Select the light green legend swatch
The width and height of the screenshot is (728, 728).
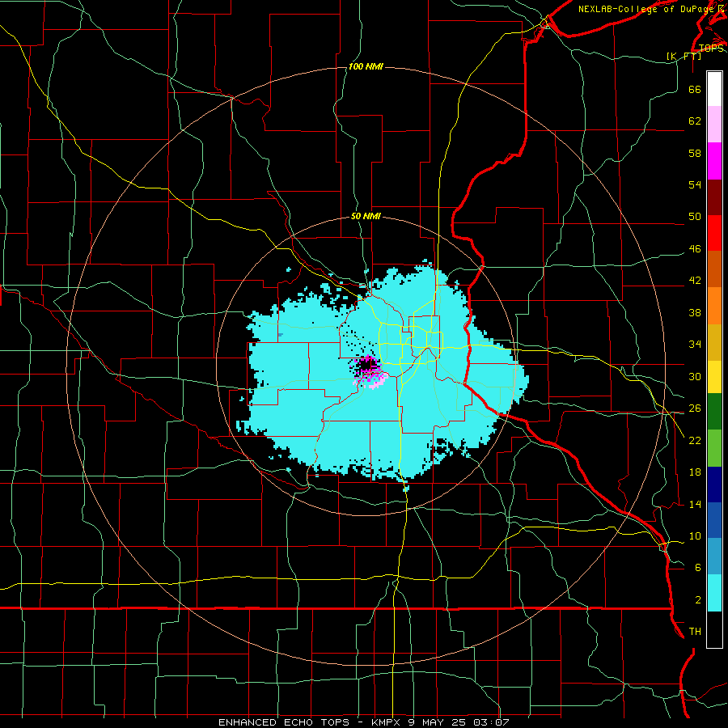[x=714, y=448]
